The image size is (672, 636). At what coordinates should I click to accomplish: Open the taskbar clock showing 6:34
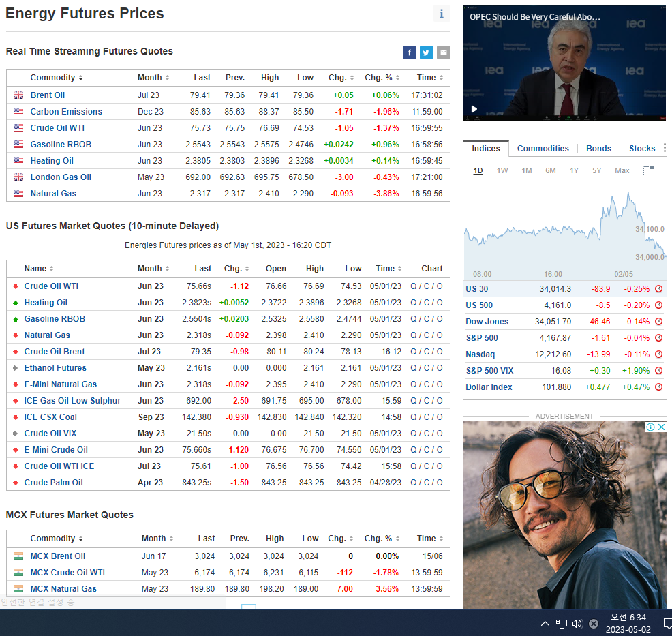pos(628,623)
